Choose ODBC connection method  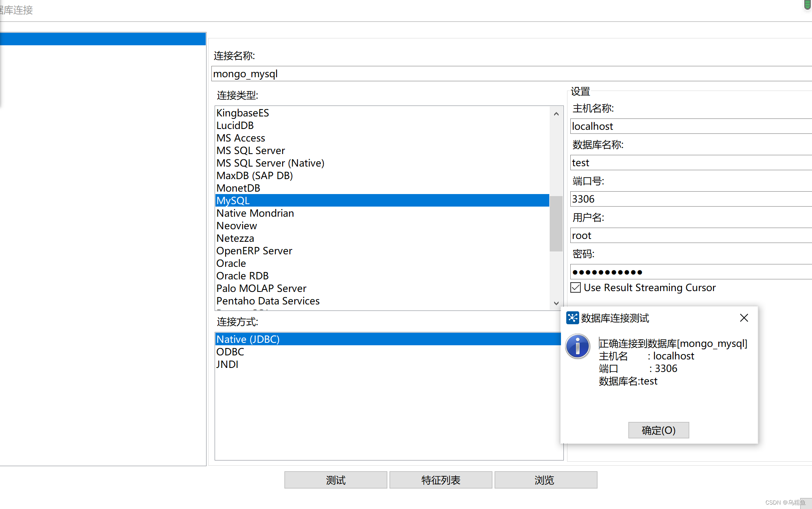click(230, 352)
